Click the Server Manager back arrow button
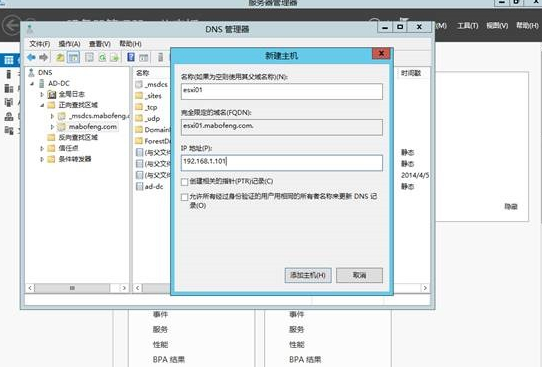 [11, 25]
